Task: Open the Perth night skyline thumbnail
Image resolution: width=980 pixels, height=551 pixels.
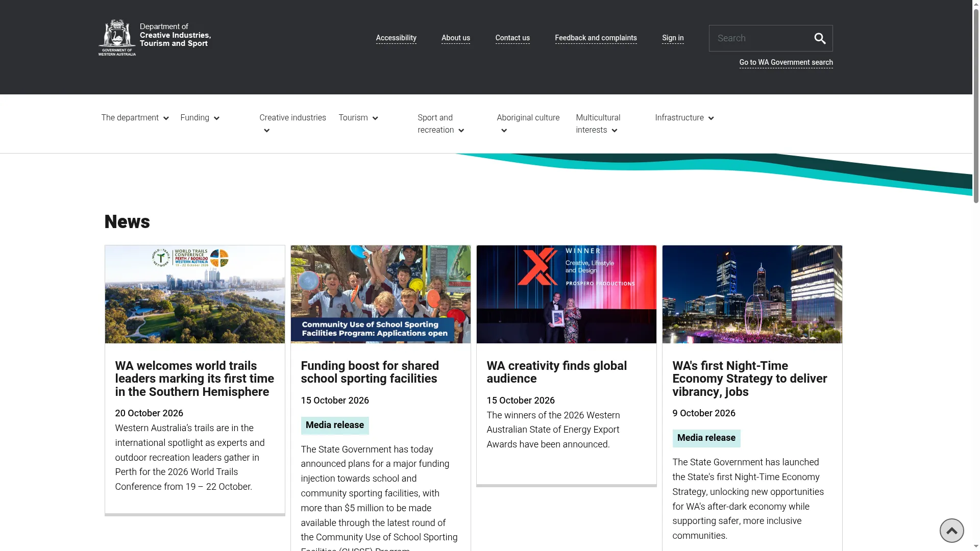Action: click(752, 294)
